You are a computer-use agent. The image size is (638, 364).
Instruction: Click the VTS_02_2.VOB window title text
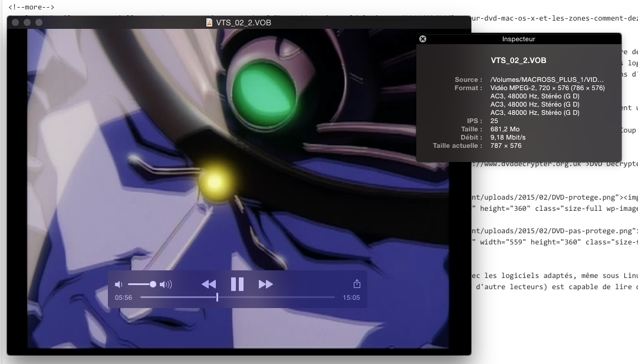(244, 23)
